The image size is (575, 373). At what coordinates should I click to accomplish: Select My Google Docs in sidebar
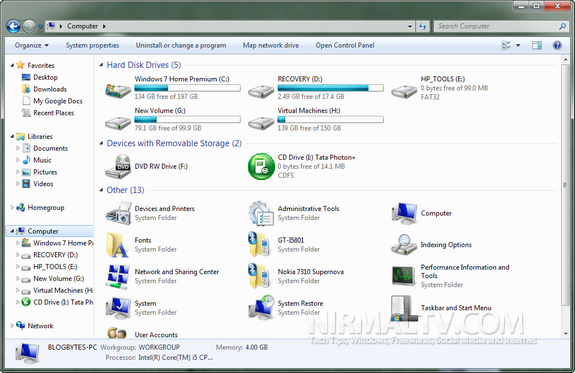tap(58, 101)
